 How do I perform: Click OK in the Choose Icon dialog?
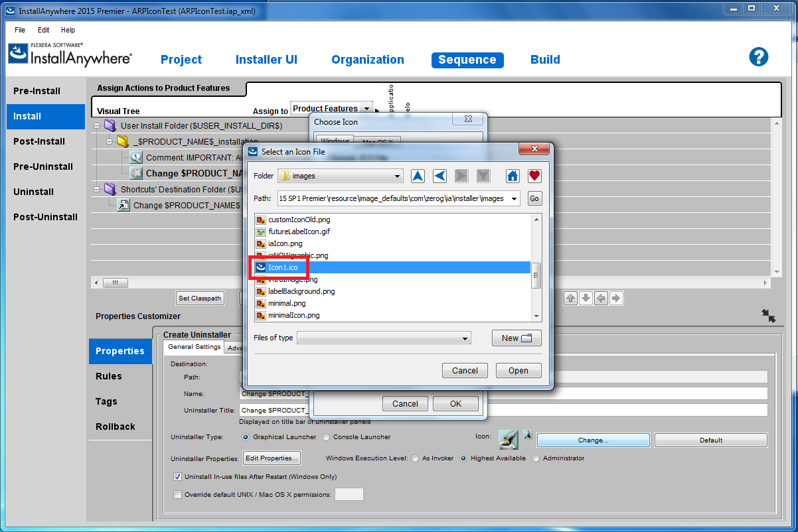(x=455, y=403)
